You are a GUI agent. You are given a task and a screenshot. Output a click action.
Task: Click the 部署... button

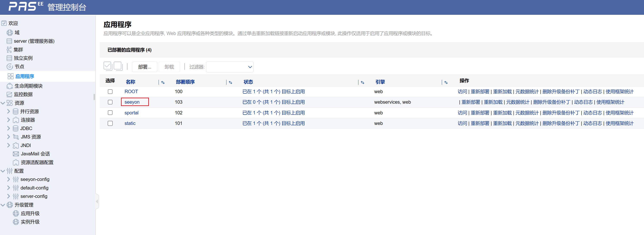tap(144, 67)
